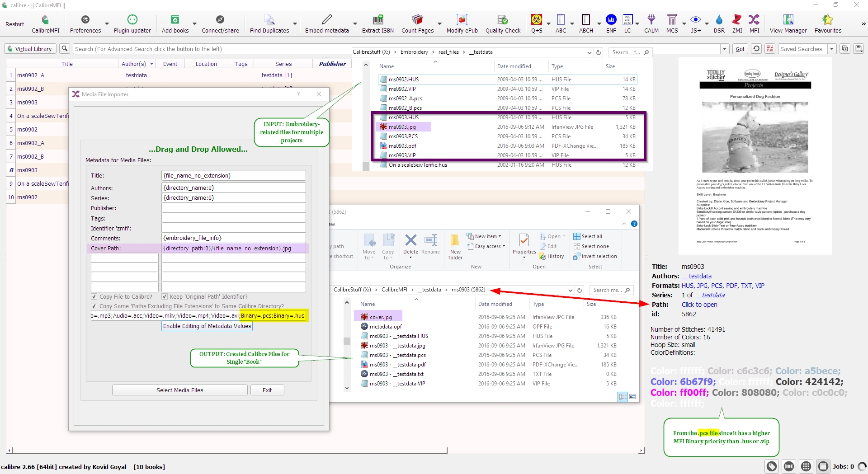868x474 pixels.
Task: Click the Title metadata template field
Action: click(x=233, y=176)
